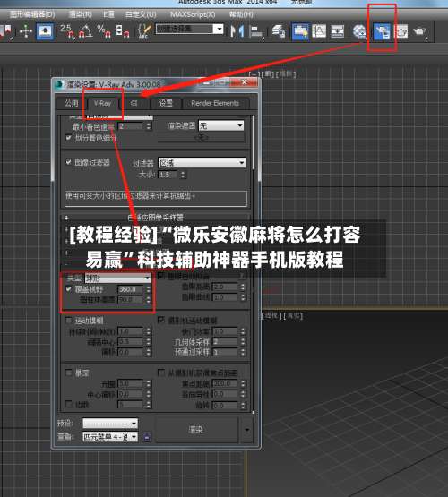The width and height of the screenshot is (448, 497).
Task: Click the <无> button under 渲染遮罩
Action: coord(201,138)
